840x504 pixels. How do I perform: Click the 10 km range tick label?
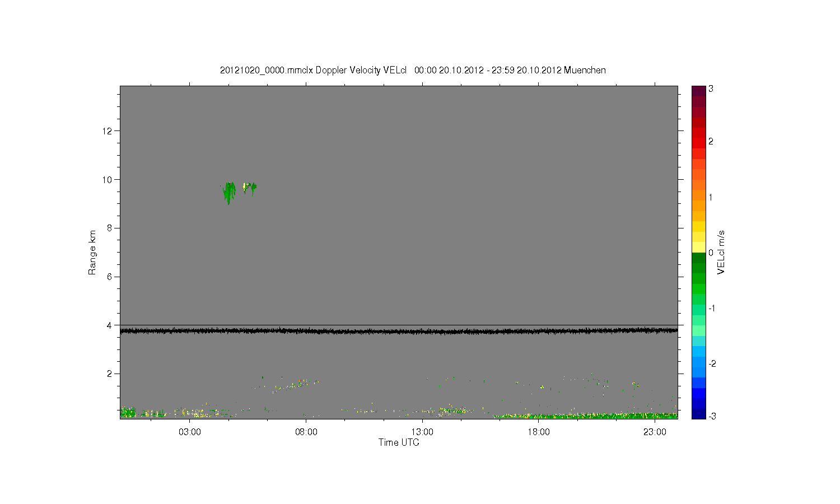[107, 180]
